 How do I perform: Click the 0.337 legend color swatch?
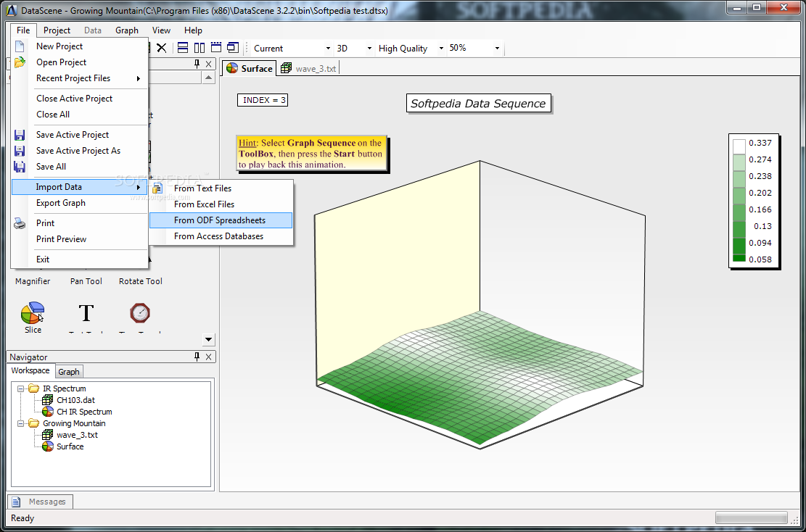(739, 147)
